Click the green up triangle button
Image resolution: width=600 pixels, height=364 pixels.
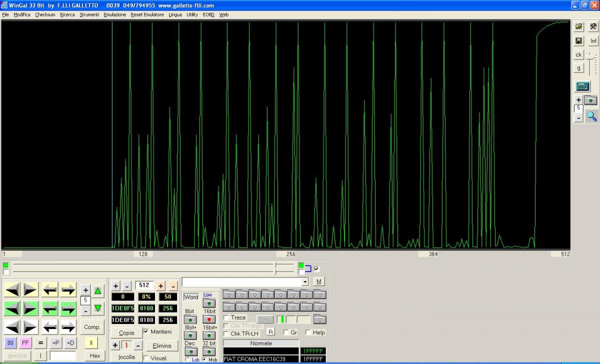[98, 291]
